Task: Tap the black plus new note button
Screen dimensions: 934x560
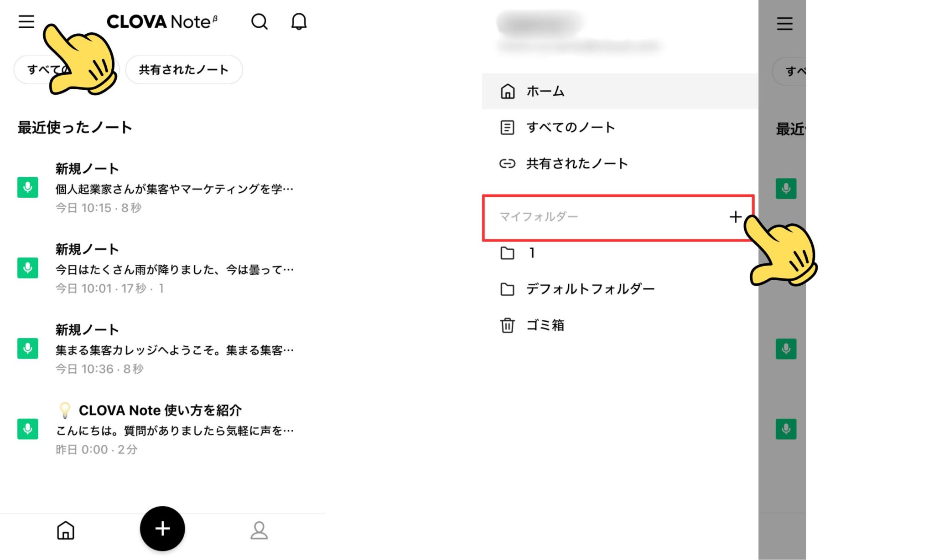Action: pos(162,529)
